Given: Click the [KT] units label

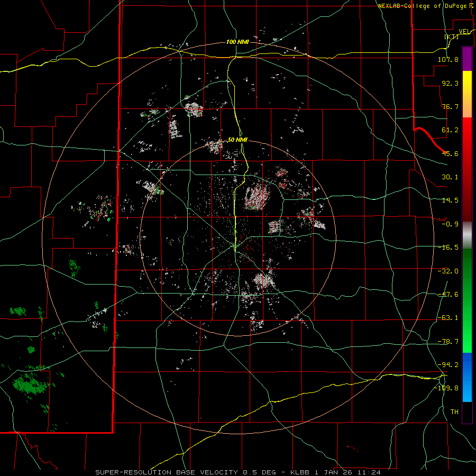Looking at the screenshot, I should (x=452, y=36).
